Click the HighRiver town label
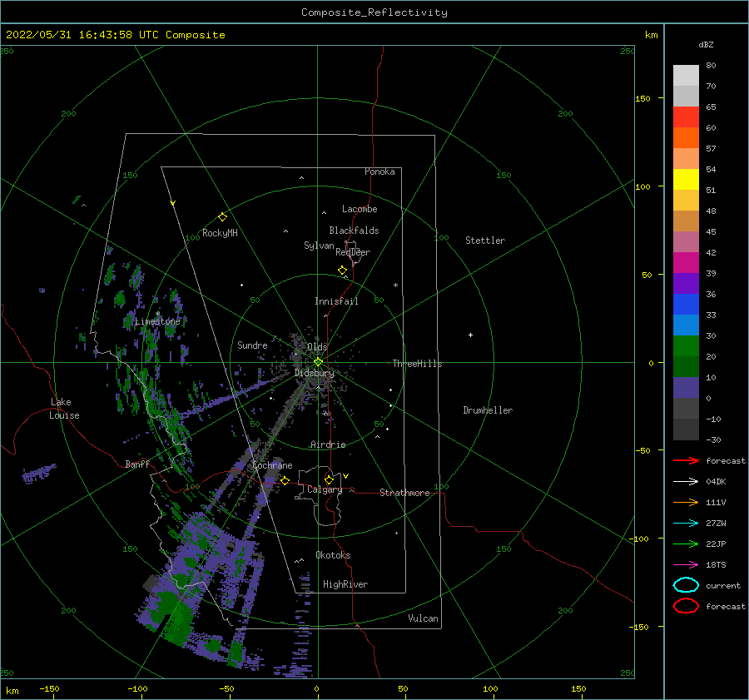Viewport: 749px width, 700px height. pyautogui.click(x=345, y=584)
